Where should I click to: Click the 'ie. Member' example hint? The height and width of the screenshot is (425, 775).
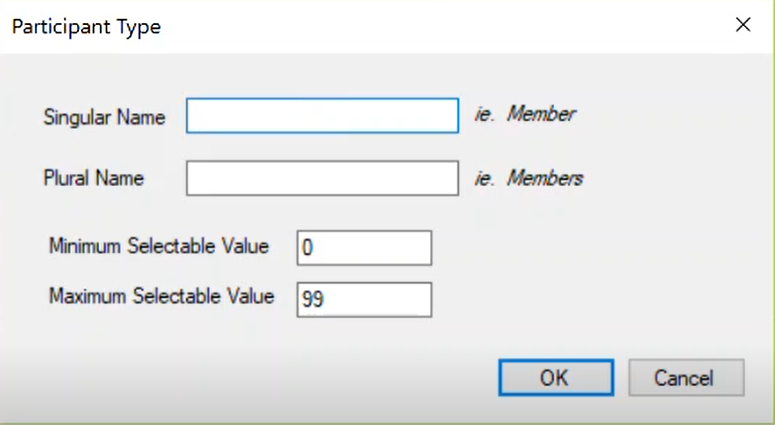click(525, 114)
